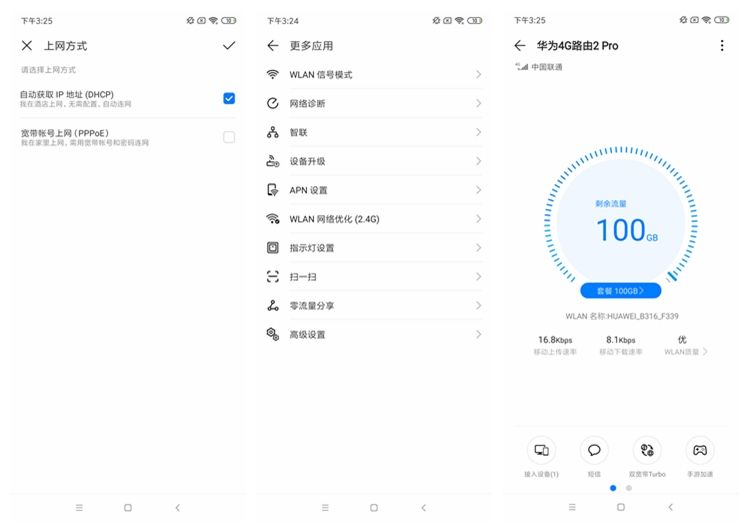
Task: Select the 宽带帐号上网 (PPPoE) label
Action: (x=64, y=133)
